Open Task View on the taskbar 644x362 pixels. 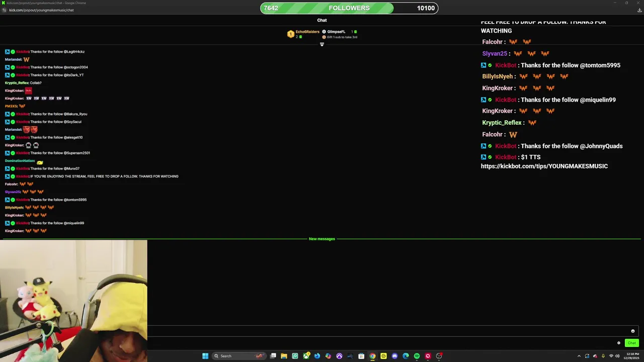pos(273,356)
